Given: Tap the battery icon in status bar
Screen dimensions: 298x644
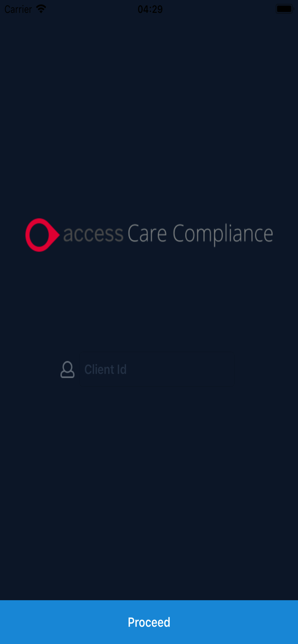Looking at the screenshot, I should pos(284,9).
